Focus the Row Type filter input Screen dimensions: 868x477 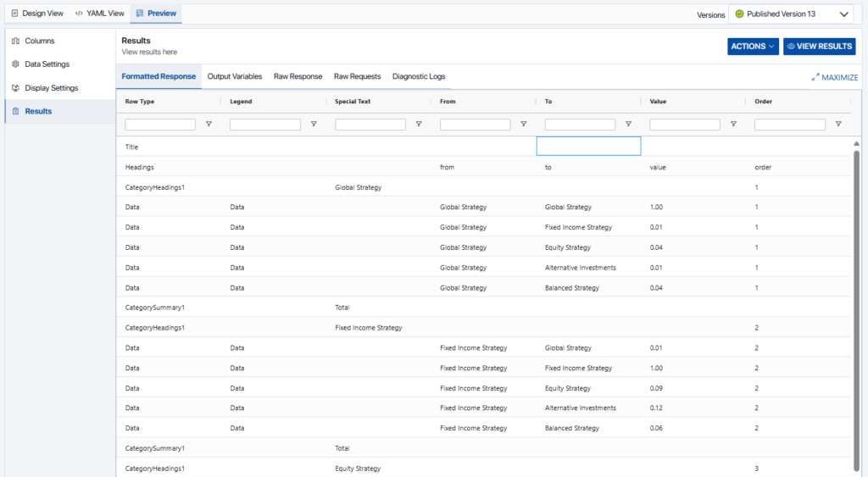click(x=160, y=125)
